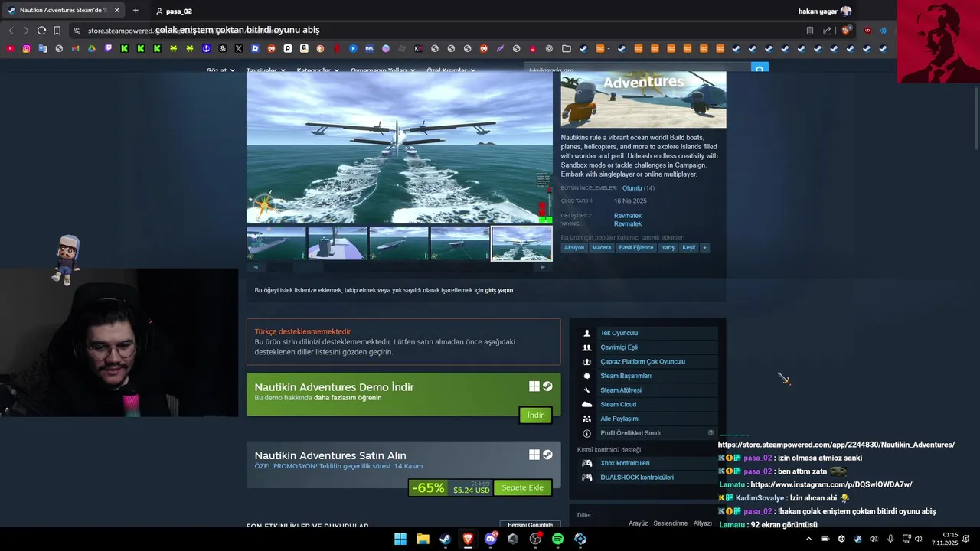Click the Aile Paylaşımı link

point(619,419)
